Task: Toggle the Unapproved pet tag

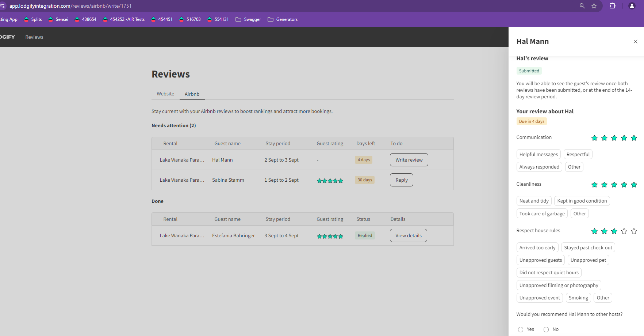Action: (588, 260)
